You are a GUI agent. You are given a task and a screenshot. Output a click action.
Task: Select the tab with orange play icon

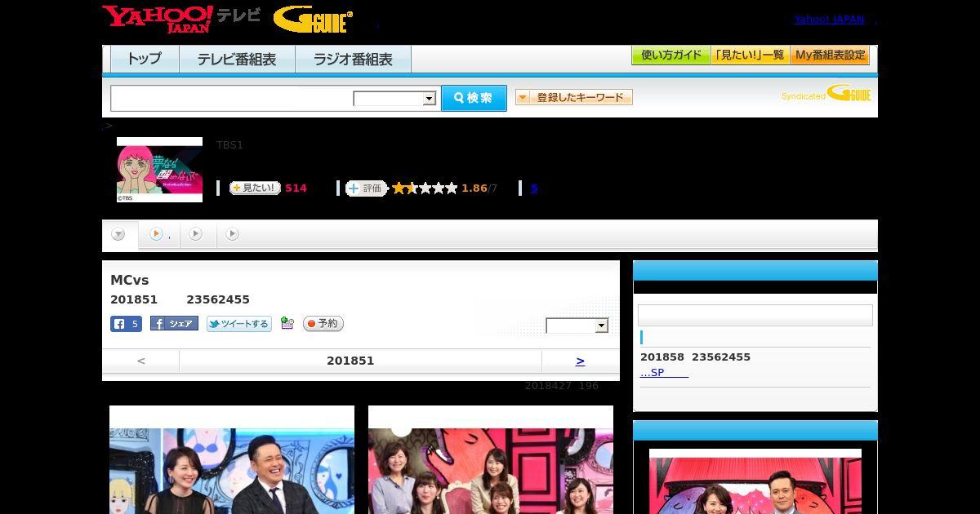point(159,235)
